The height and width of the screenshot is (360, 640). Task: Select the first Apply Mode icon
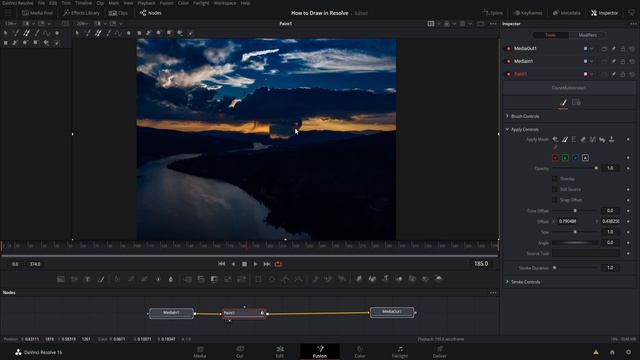555,140
